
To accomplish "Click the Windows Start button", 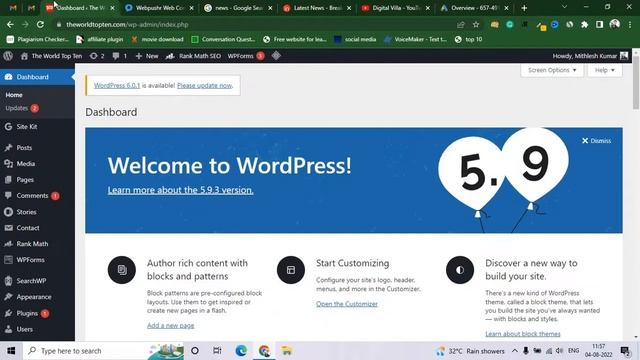I will 11,351.
